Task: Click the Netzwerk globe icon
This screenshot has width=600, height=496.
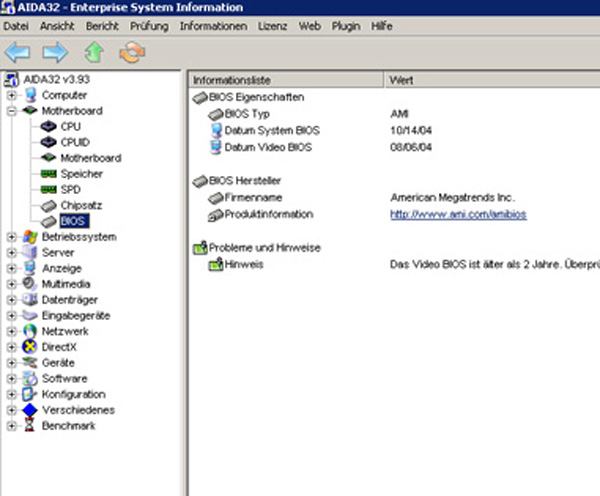Action: click(30, 331)
